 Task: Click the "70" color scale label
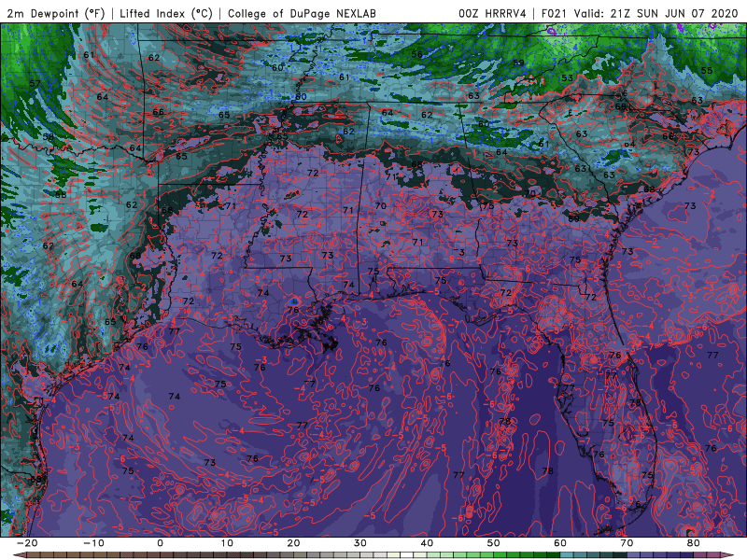627,543
